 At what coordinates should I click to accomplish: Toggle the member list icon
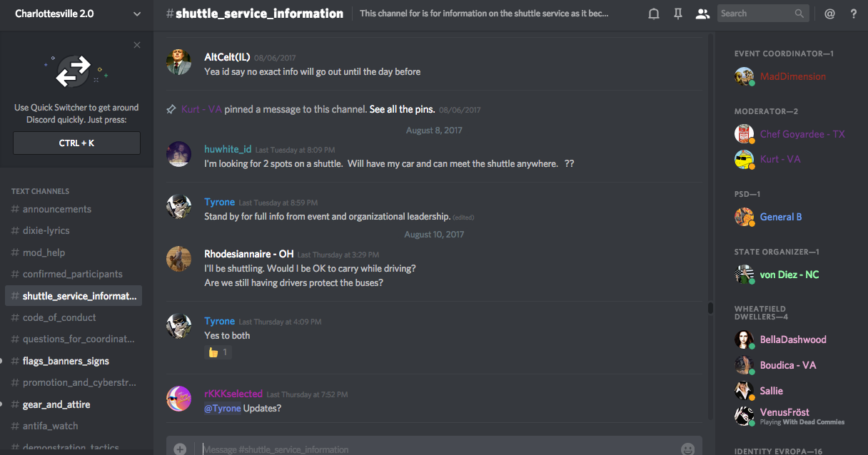(x=702, y=14)
